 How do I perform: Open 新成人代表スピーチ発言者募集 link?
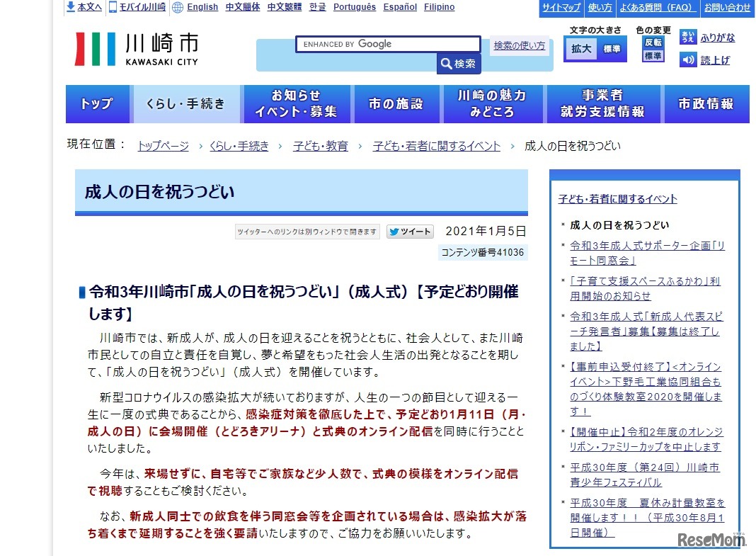click(646, 331)
